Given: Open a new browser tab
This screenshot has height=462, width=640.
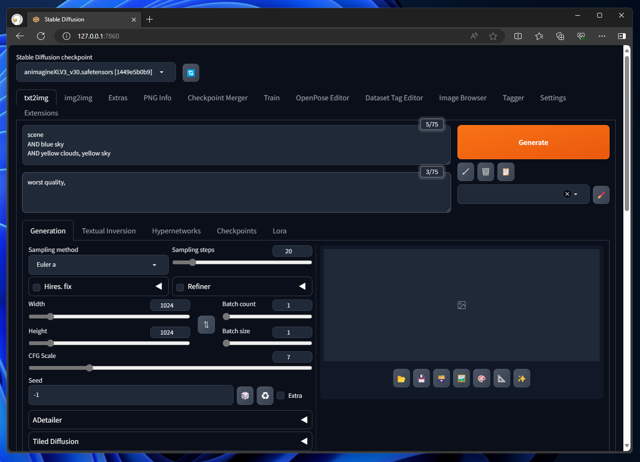Looking at the screenshot, I should (149, 19).
